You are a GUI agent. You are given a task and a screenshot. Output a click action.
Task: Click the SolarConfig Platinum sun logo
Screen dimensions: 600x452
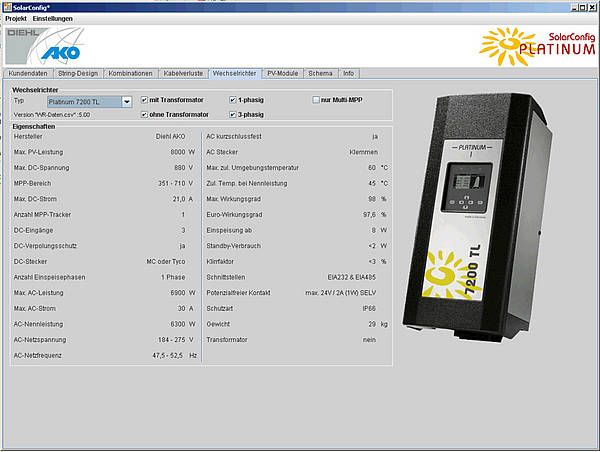point(538,46)
